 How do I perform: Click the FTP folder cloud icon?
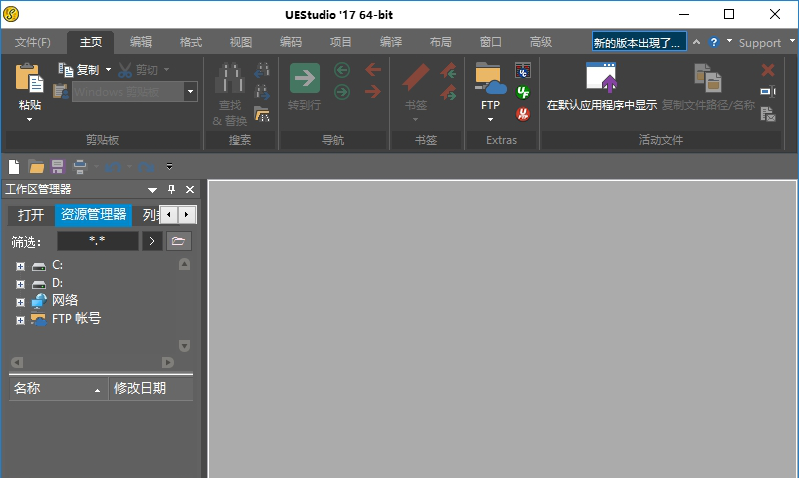(x=490, y=78)
